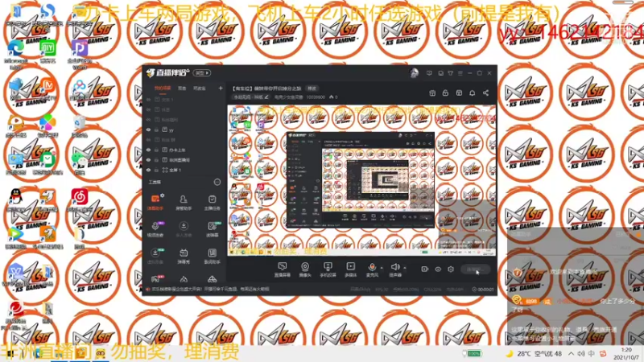Click the type pill beside the app logo
This screenshot has width=644, height=362.
(x=202, y=73)
